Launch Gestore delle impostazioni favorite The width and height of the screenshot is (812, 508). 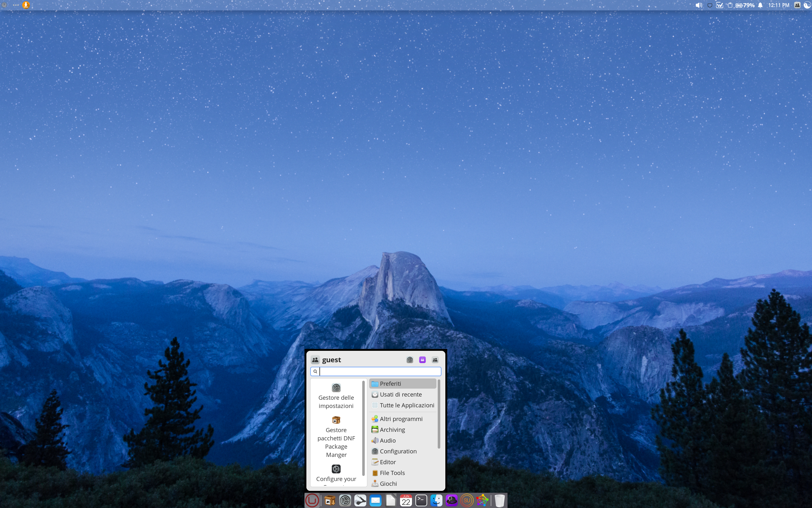pyautogui.click(x=336, y=396)
